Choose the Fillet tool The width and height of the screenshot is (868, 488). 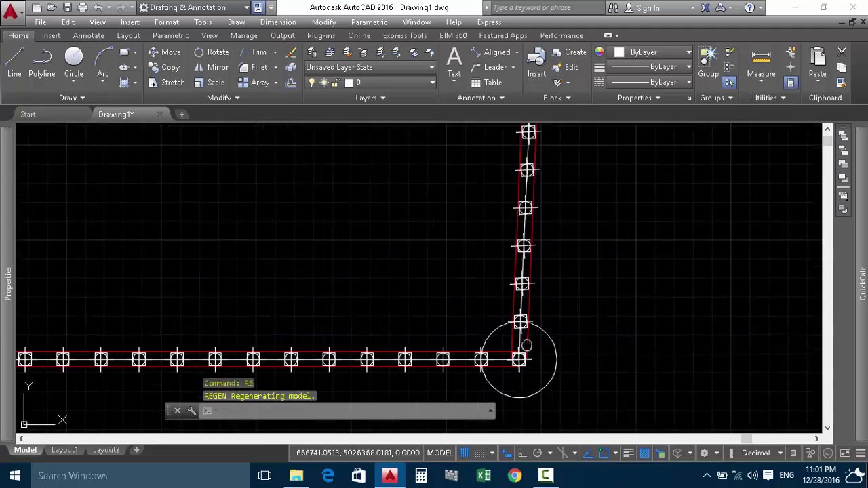coord(252,67)
